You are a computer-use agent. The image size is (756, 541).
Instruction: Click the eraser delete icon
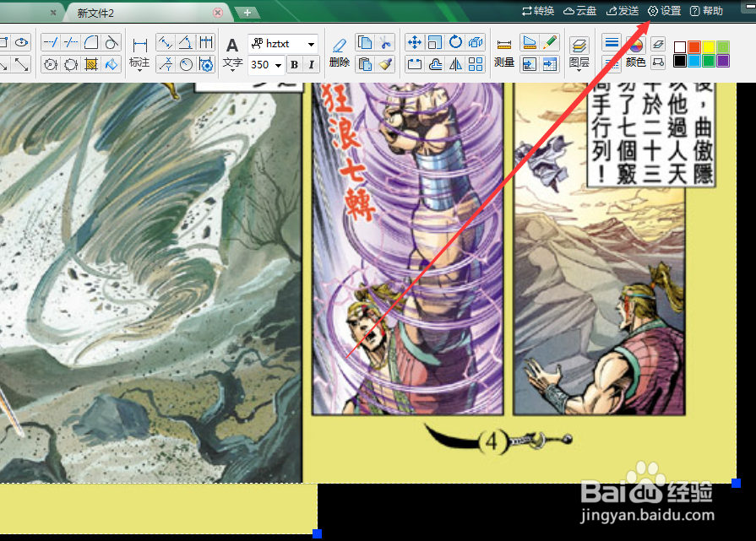pos(340,46)
